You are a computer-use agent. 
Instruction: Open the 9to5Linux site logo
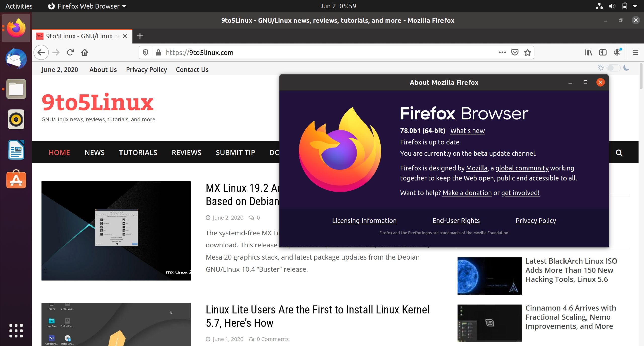98,102
